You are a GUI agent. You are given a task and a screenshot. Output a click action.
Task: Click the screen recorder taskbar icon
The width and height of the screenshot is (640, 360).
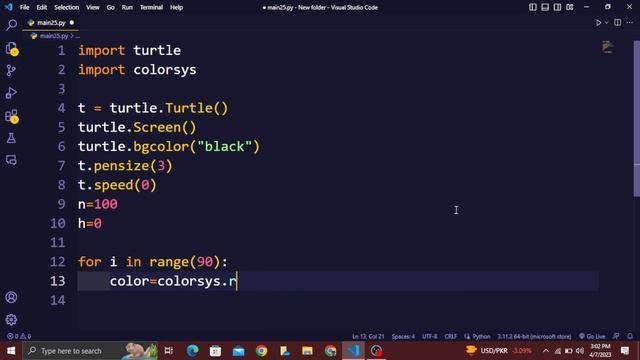point(376,351)
